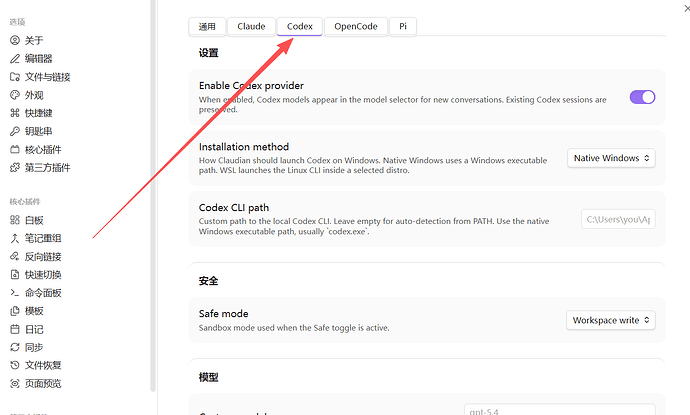
Task: Open the 核心插件 icon
Action: [x=15, y=150]
